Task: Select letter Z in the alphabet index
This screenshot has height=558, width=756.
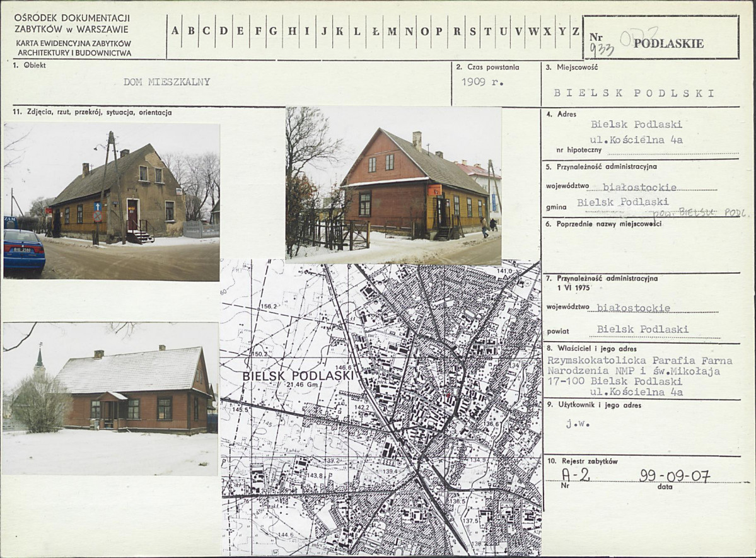Action: [x=575, y=32]
